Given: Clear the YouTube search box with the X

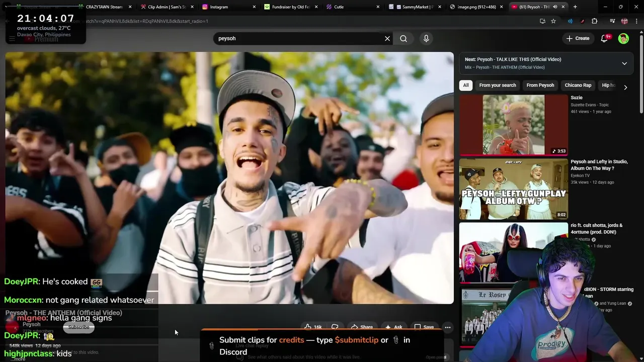Looking at the screenshot, I should tap(387, 39).
